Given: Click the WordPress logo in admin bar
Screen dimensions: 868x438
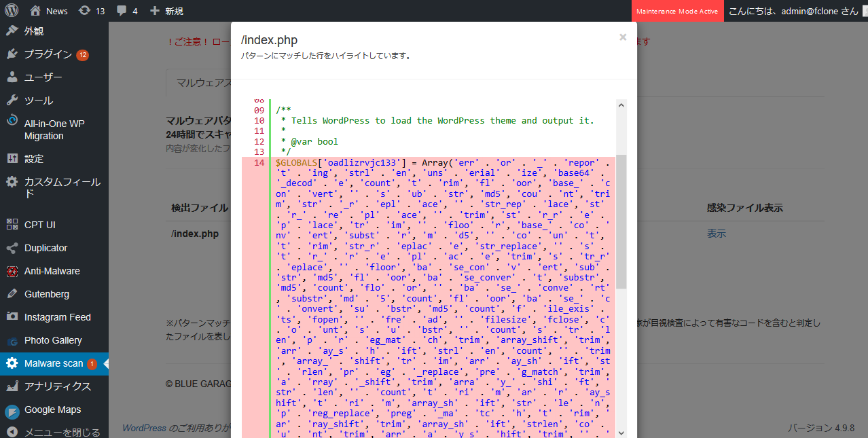Looking at the screenshot, I should pyautogui.click(x=12, y=11).
